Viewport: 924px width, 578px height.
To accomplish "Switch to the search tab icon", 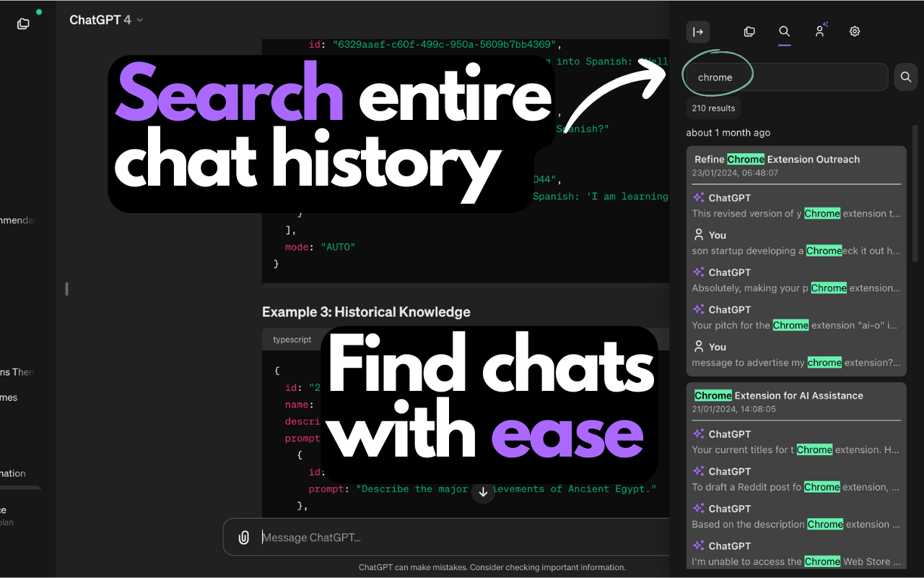I will [x=785, y=32].
